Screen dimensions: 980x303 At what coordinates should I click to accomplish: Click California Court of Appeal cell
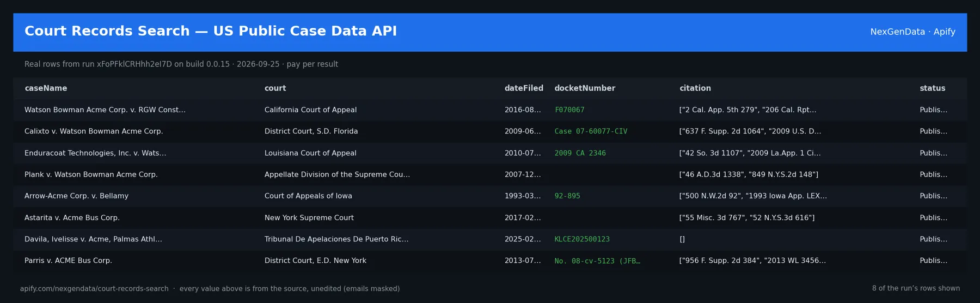click(310, 110)
